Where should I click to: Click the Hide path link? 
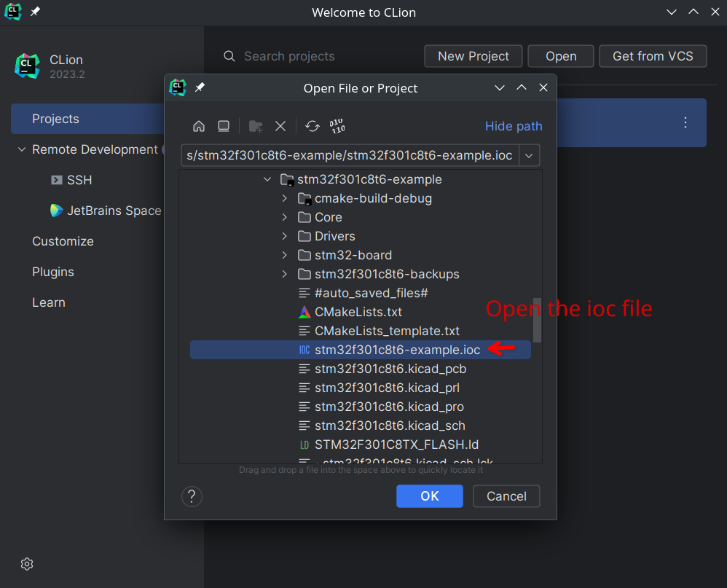click(x=514, y=126)
